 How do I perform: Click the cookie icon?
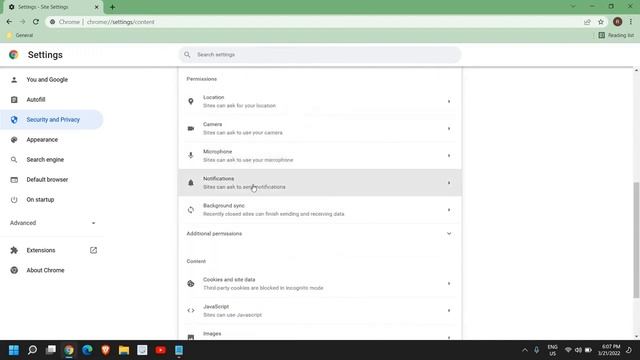tap(191, 283)
